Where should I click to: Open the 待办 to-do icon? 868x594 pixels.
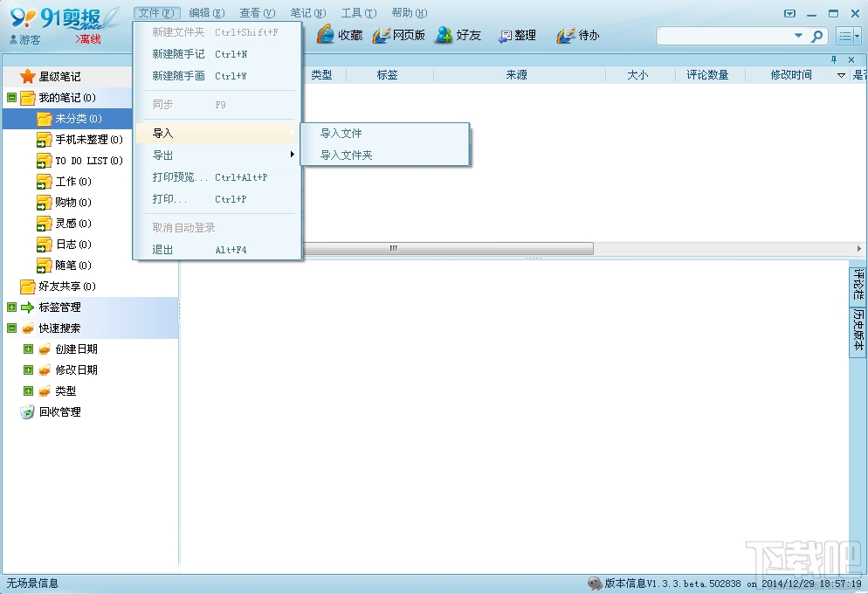[x=566, y=35]
